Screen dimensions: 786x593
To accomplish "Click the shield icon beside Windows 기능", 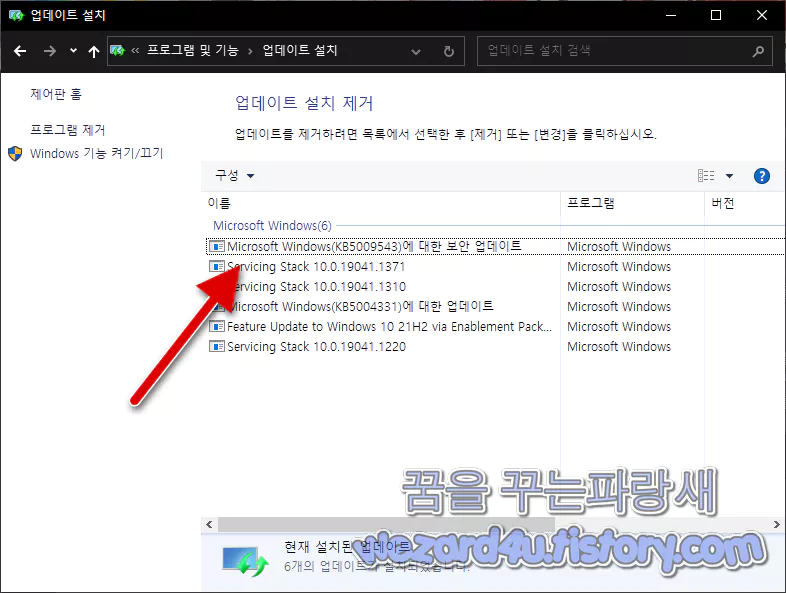I will (x=16, y=153).
